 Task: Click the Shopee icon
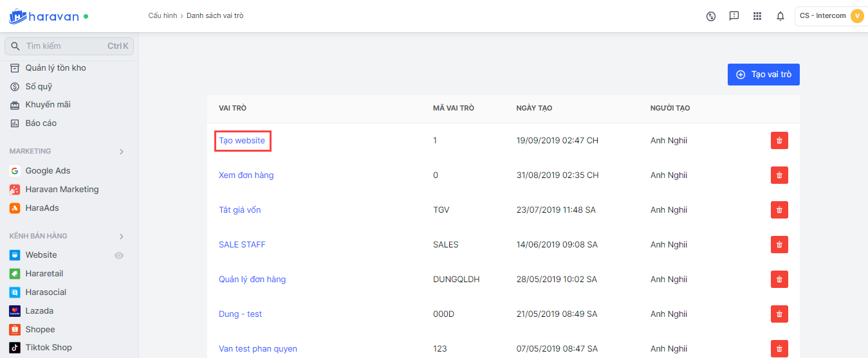tap(15, 330)
